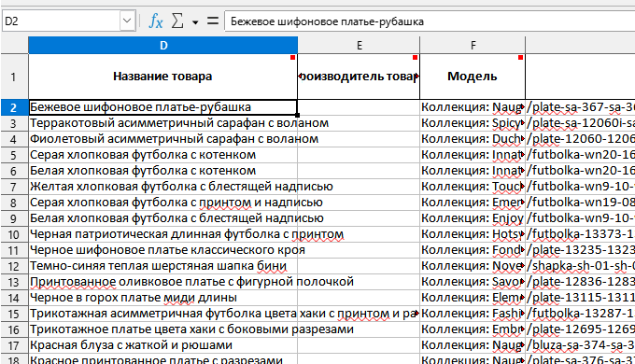Select cell 'Коллекция: Hotsy' in row 10

[473, 234]
